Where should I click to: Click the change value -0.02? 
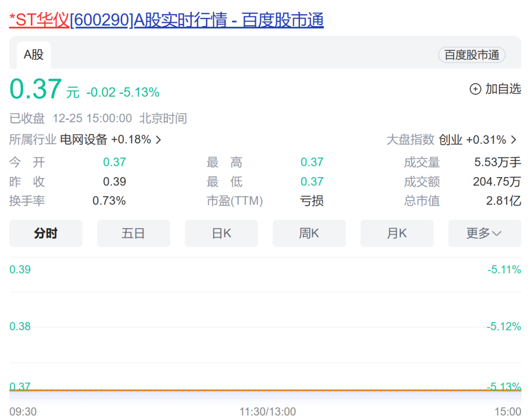(101, 92)
